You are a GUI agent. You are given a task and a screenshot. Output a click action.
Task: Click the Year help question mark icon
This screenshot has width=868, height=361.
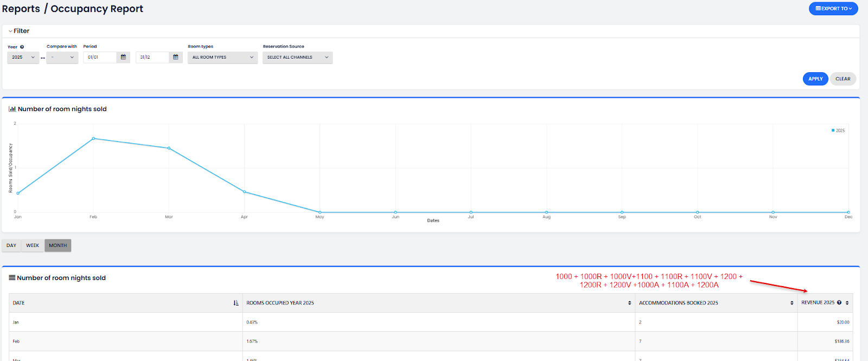(22, 47)
